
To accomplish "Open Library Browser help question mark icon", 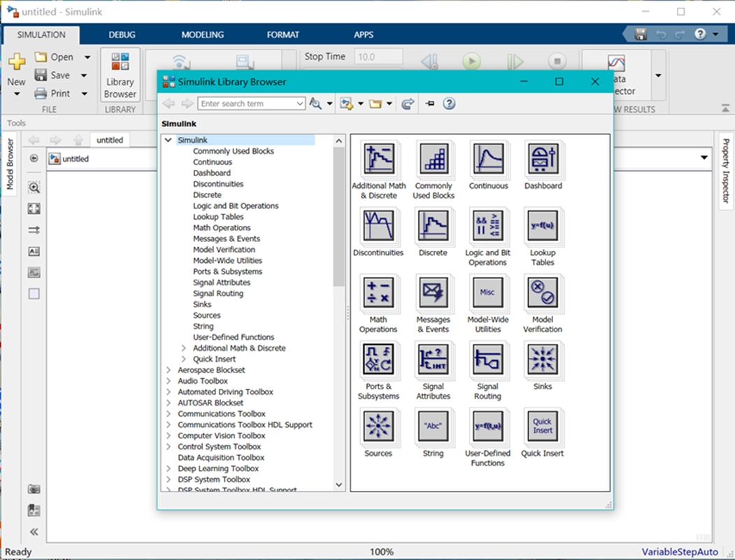I will pyautogui.click(x=449, y=103).
